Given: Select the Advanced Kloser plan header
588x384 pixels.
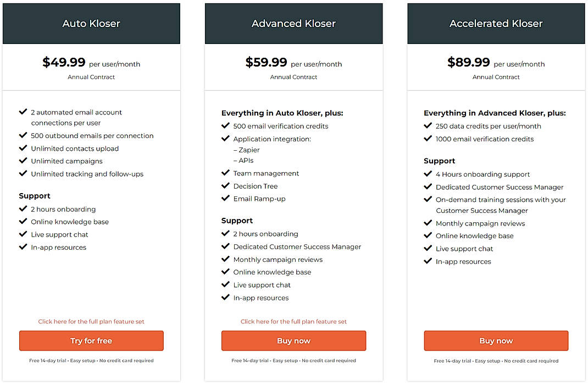Looking at the screenshot, I should tap(293, 23).
